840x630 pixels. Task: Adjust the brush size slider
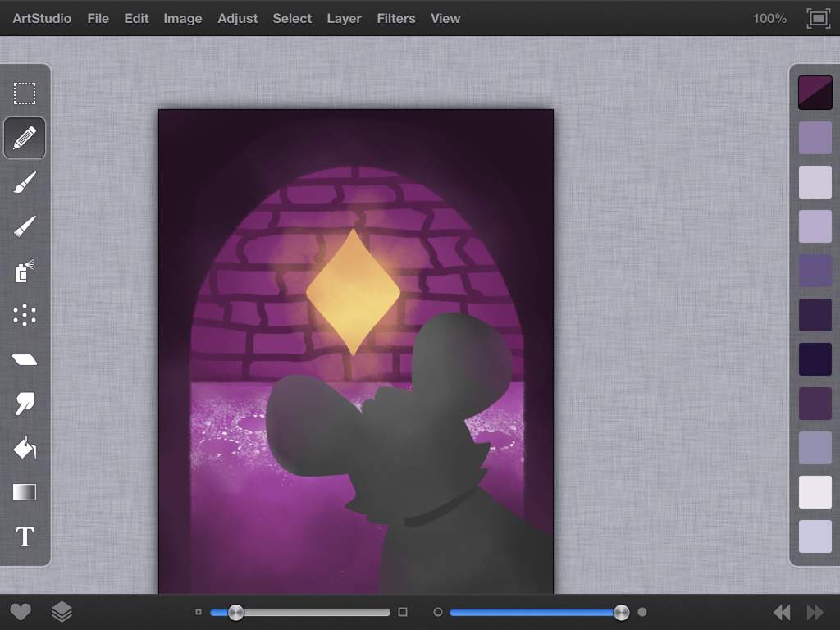coord(300,612)
